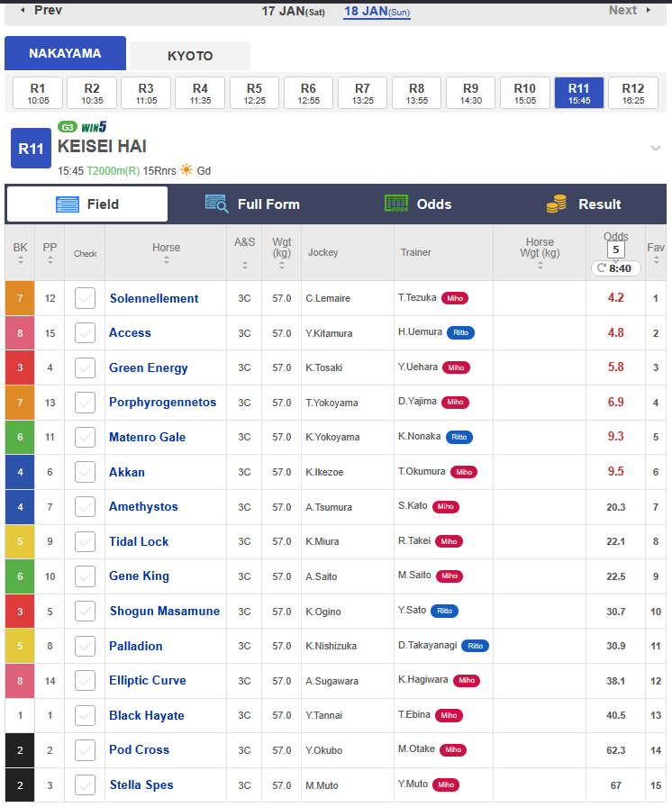Sort by Wgt (kg) column arrows
The image size is (672, 807).
pos(282,266)
